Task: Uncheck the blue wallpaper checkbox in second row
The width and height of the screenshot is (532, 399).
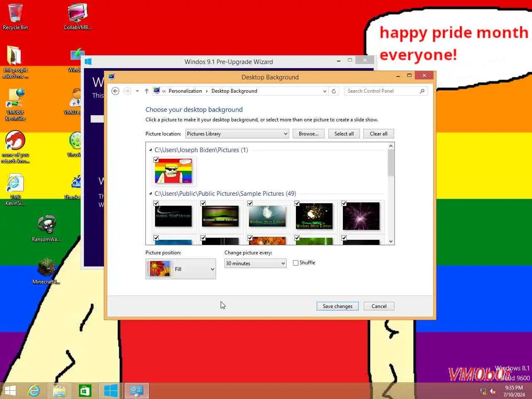Action: click(156, 238)
